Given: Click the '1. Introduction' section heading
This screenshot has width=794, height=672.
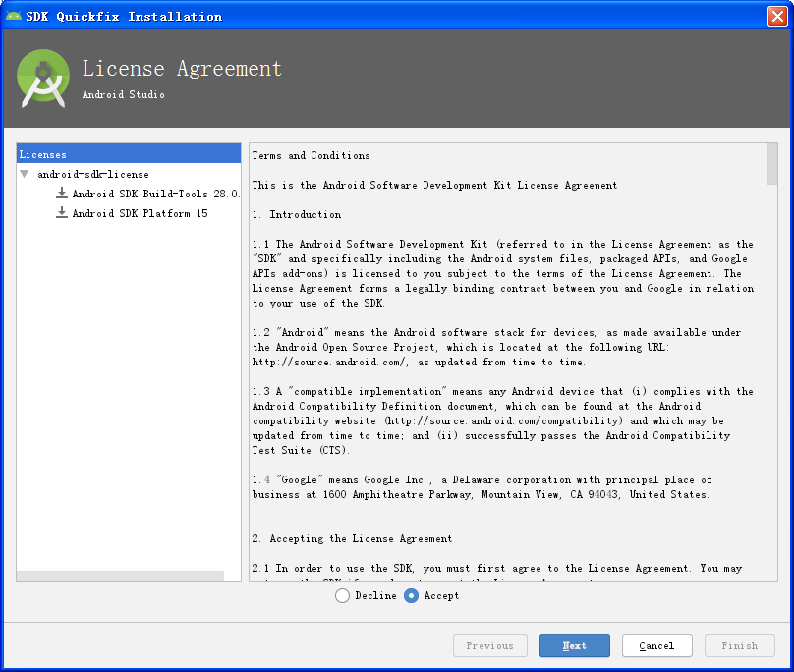Looking at the screenshot, I should (297, 215).
